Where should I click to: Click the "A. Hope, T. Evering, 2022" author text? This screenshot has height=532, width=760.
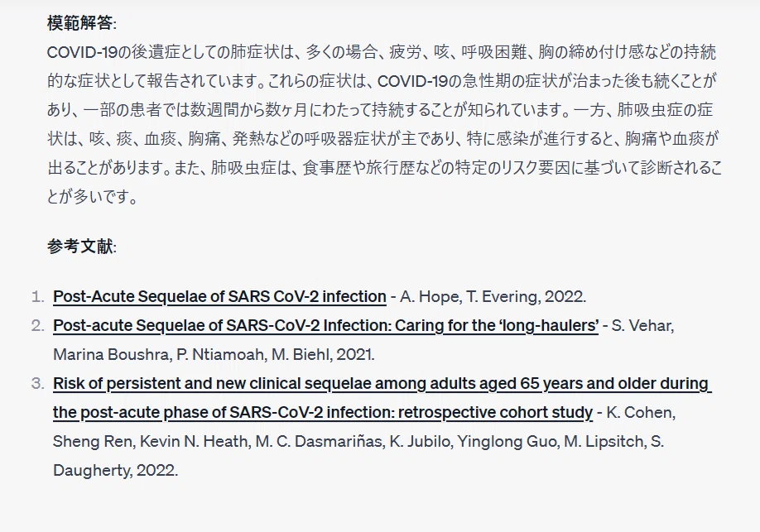point(493,296)
